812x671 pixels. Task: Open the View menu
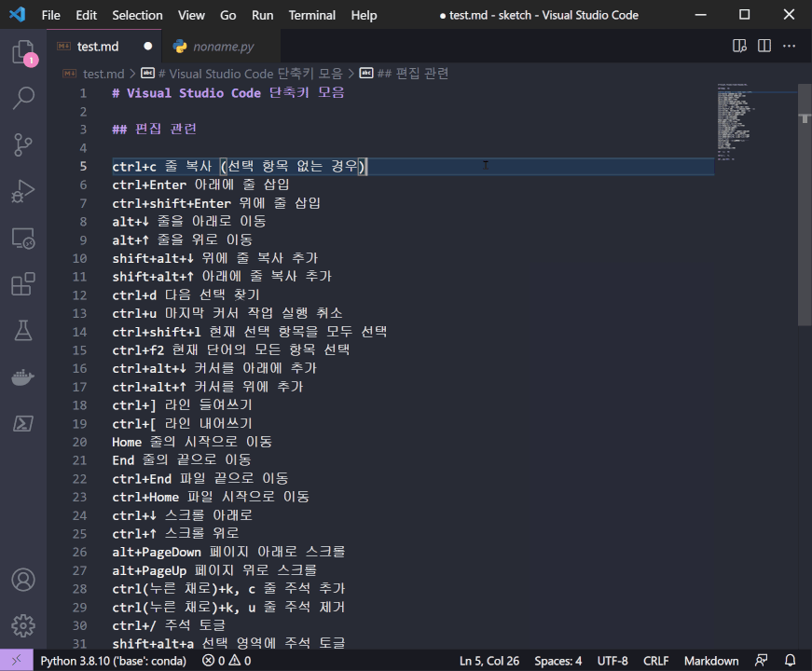click(191, 15)
